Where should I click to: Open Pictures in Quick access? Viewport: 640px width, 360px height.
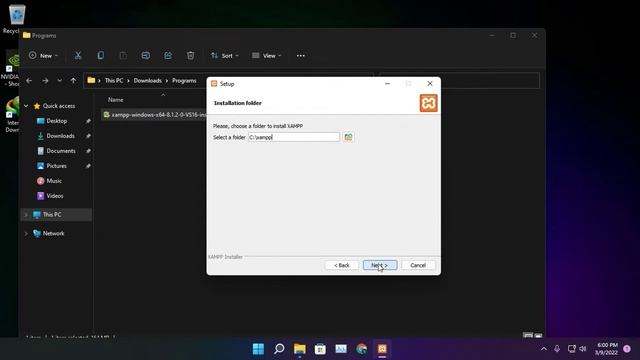click(x=56, y=166)
